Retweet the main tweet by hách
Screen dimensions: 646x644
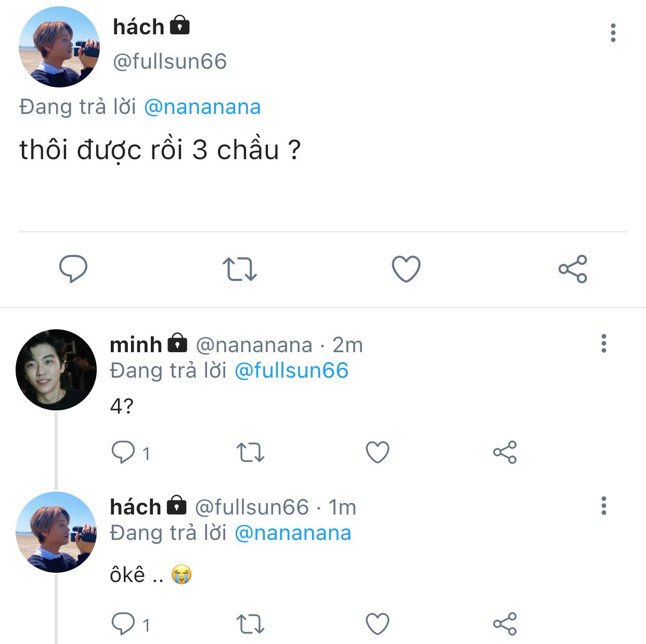tap(240, 269)
